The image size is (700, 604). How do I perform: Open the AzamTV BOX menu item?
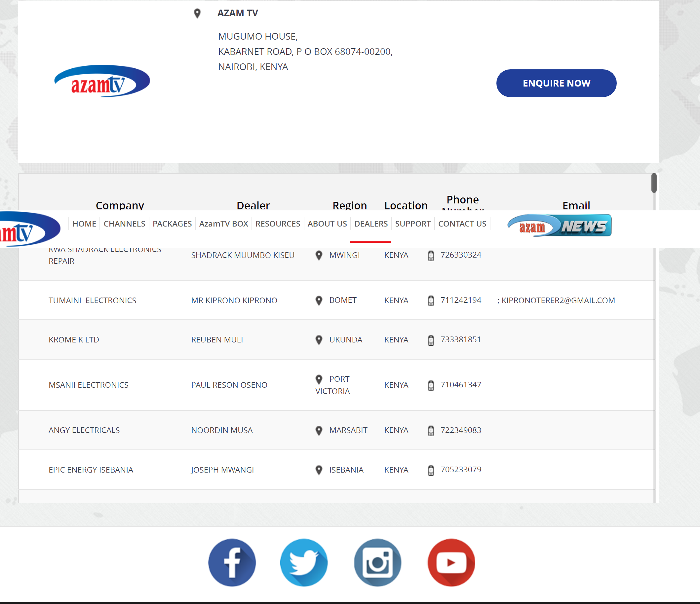223,224
